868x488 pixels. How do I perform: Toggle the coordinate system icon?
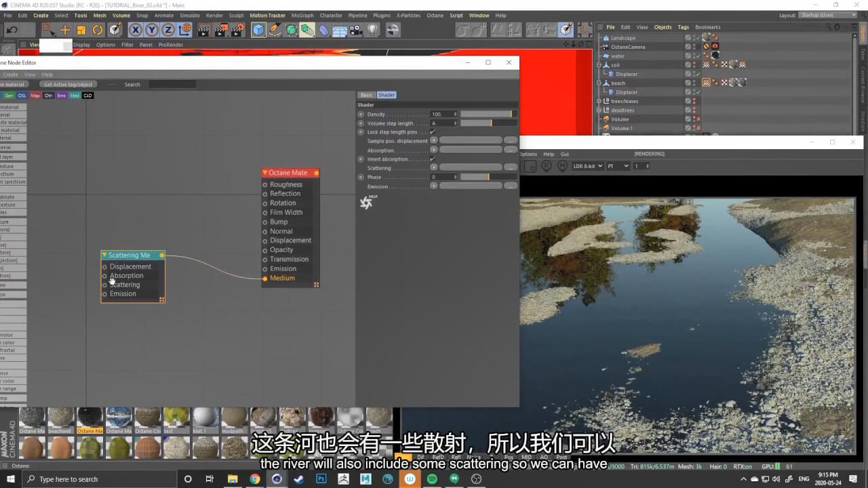184,30
